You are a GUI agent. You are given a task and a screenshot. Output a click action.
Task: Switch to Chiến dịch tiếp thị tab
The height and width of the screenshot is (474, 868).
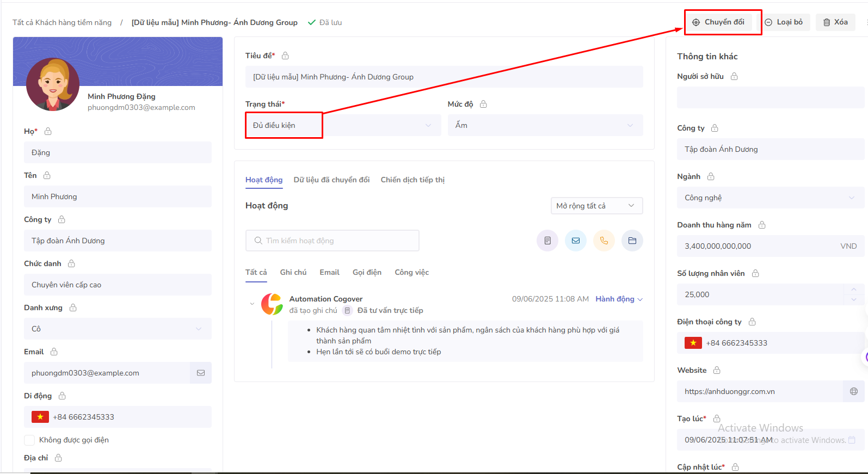[x=413, y=180]
